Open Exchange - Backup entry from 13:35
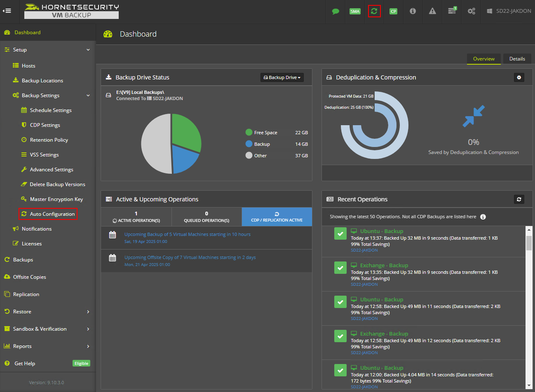 pos(384,265)
